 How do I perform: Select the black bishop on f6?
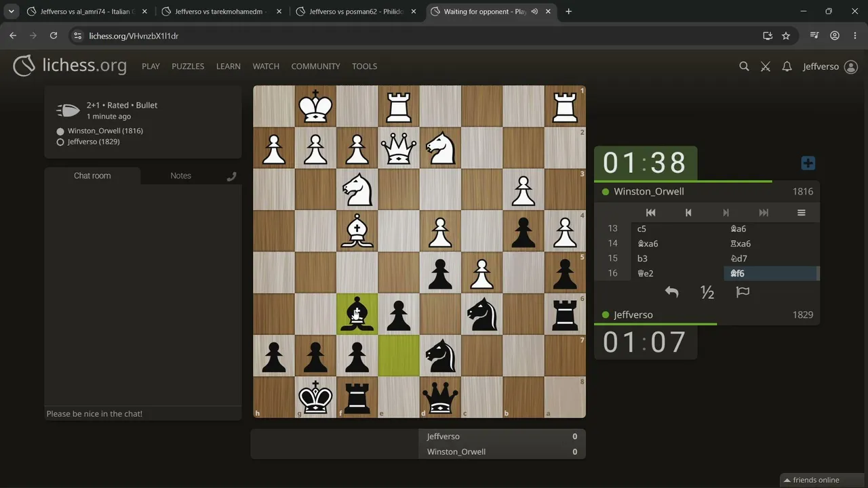coord(357,314)
